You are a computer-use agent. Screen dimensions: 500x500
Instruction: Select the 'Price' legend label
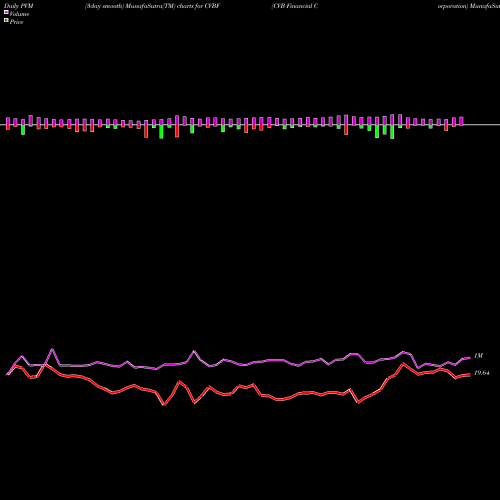(16, 22)
